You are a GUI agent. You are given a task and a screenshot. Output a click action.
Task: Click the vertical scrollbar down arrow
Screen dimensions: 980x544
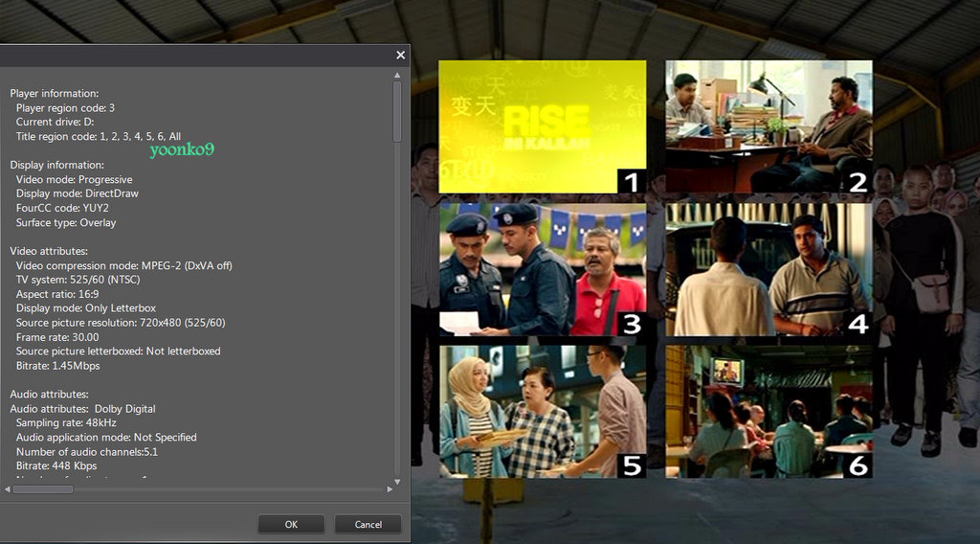pos(397,482)
